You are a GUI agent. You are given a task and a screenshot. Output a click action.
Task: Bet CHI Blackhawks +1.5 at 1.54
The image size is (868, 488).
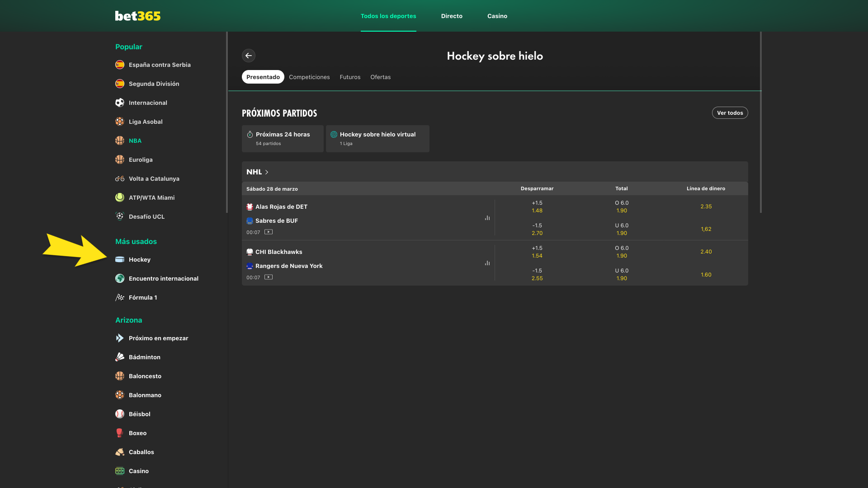pyautogui.click(x=537, y=252)
